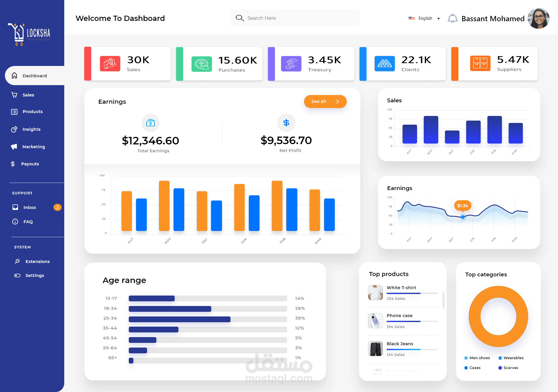The width and height of the screenshot is (558, 392).
Task: Go to the Payouts section
Action: [30, 164]
